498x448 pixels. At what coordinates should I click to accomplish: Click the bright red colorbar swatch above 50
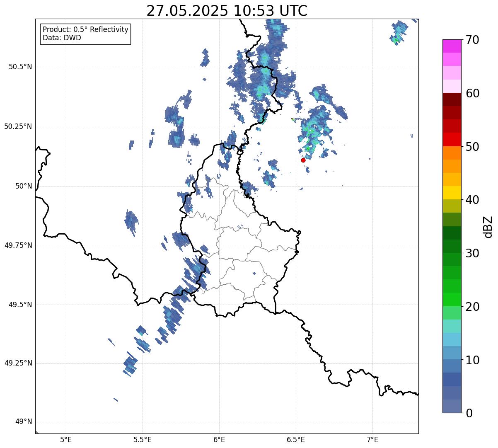452,140
